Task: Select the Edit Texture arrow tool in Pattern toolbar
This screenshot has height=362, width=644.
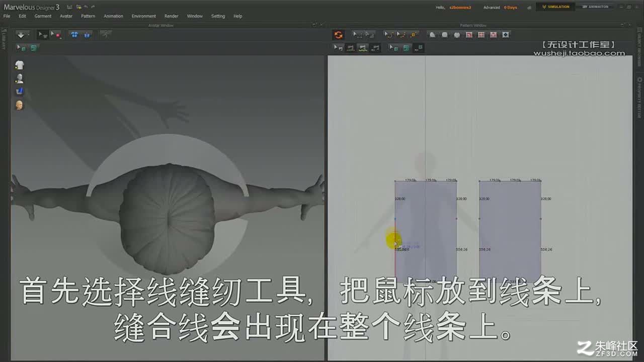Action: click(x=393, y=48)
